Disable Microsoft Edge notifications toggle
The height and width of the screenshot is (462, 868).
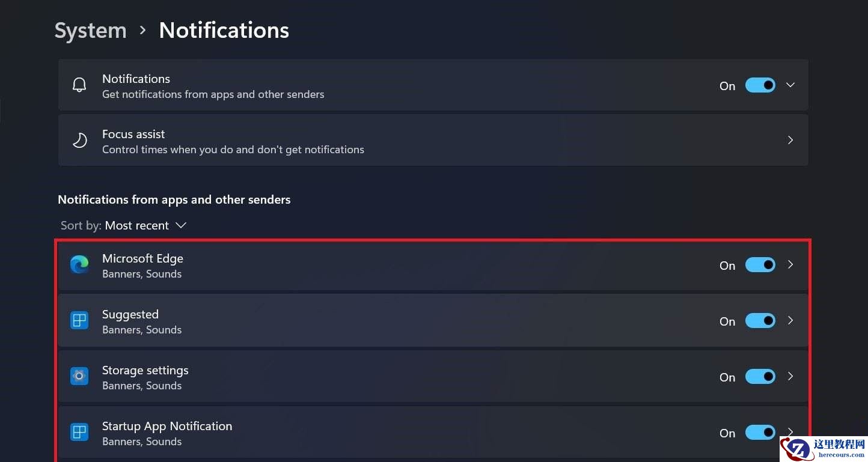coord(760,265)
